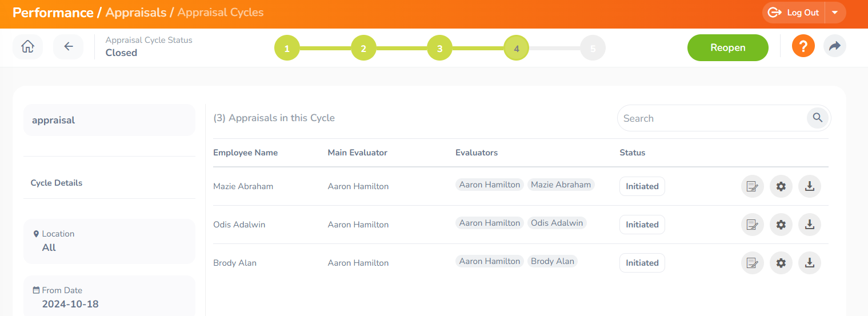Screen dimensions: 868x316
Task: Go back using the left arrow icon
Action: click(69, 47)
